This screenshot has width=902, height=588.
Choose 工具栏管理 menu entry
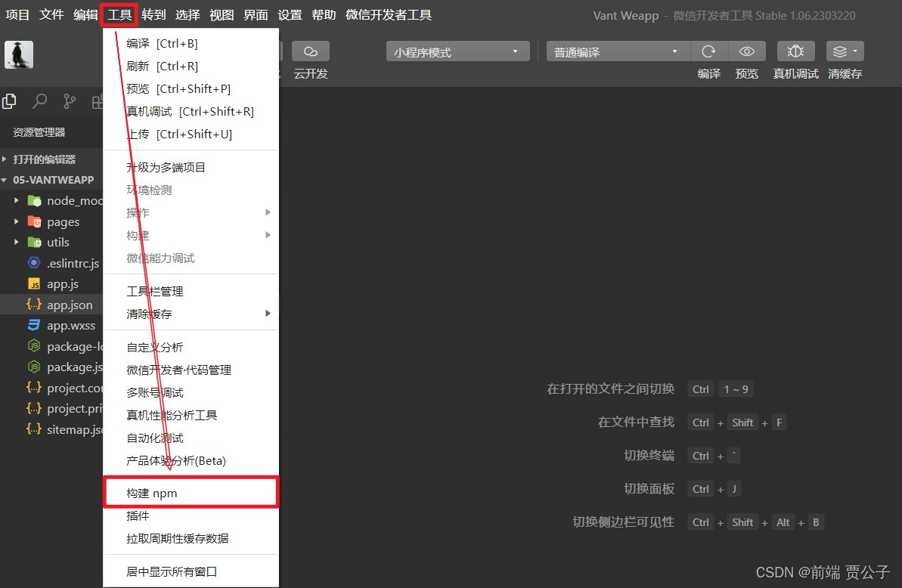tap(191, 292)
